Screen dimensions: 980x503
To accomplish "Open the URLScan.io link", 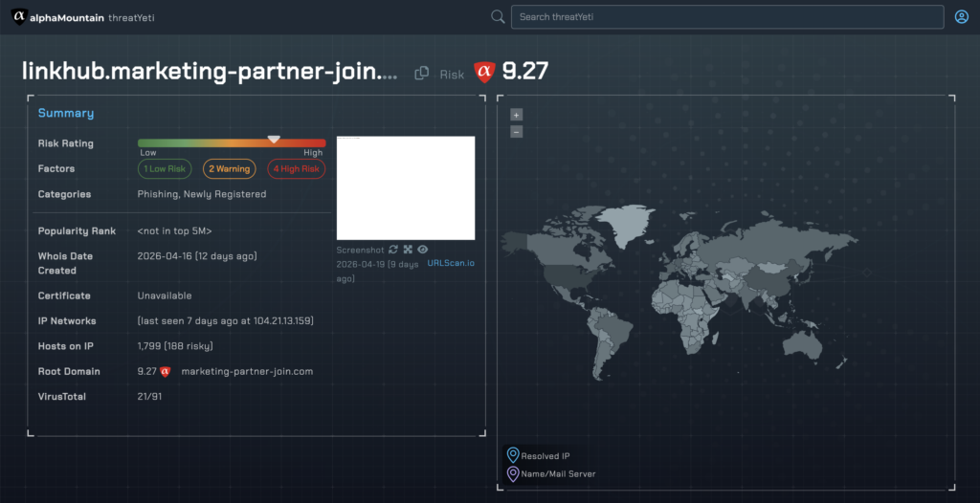I will coord(451,263).
